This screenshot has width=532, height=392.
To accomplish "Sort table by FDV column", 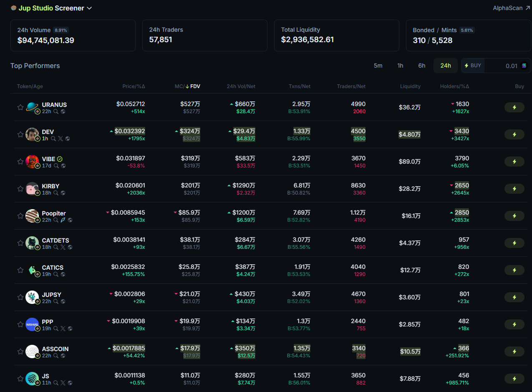I will (x=195, y=86).
